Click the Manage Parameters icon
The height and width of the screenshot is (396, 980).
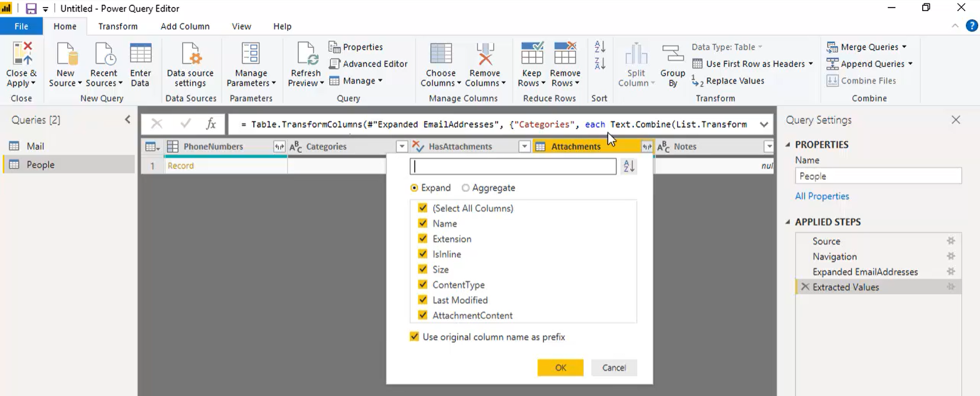[x=250, y=54]
